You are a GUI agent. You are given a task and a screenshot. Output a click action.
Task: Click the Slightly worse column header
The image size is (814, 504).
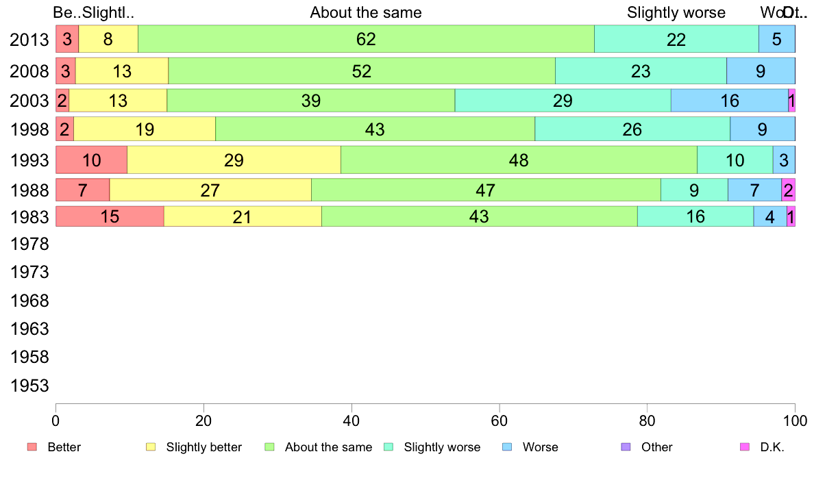tap(676, 13)
